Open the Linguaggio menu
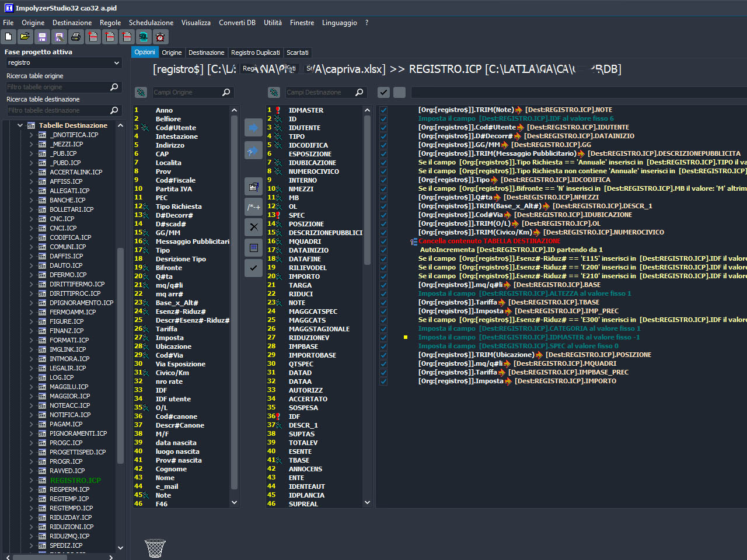Image resolution: width=747 pixels, height=560 pixels. click(340, 23)
